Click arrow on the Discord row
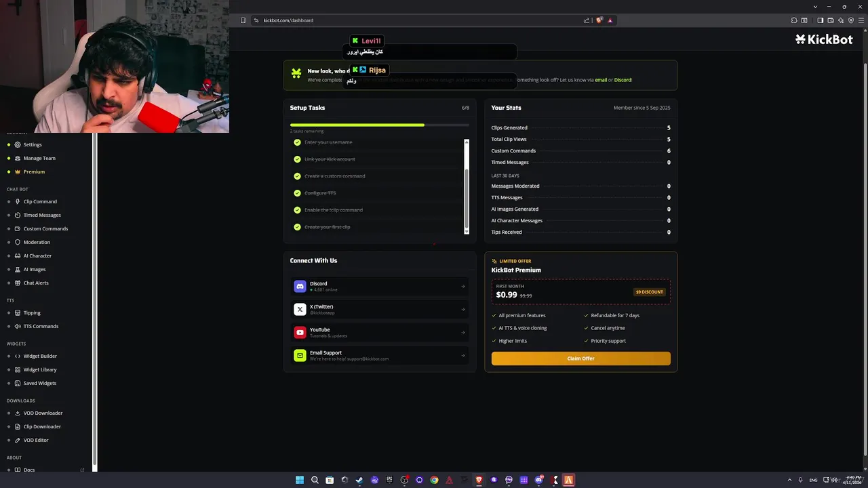 (x=463, y=286)
